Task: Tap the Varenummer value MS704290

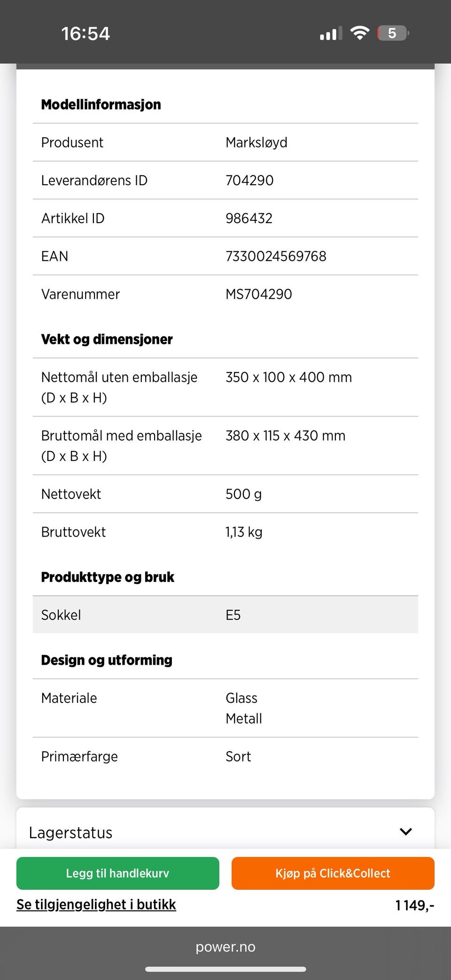Action: [259, 294]
